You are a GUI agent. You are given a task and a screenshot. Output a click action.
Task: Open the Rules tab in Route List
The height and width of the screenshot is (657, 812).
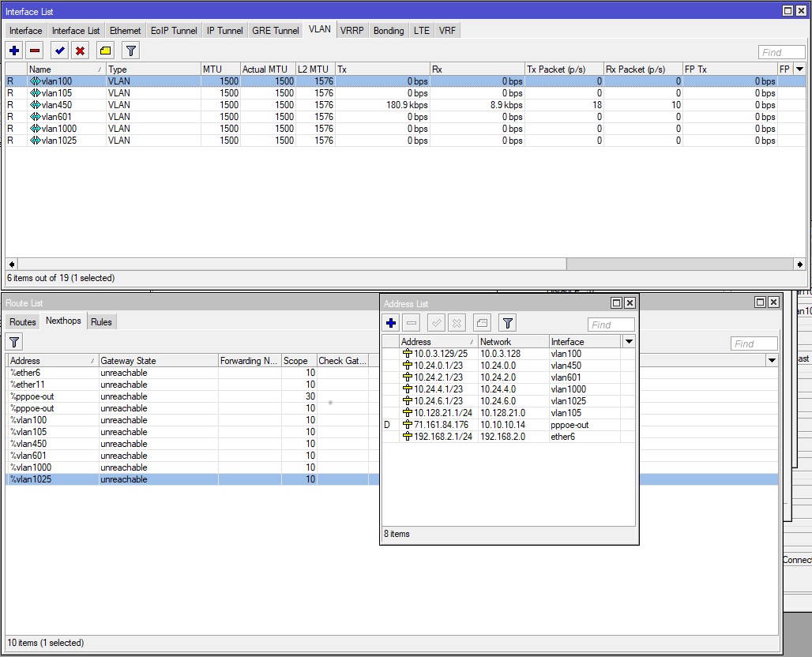tap(101, 322)
